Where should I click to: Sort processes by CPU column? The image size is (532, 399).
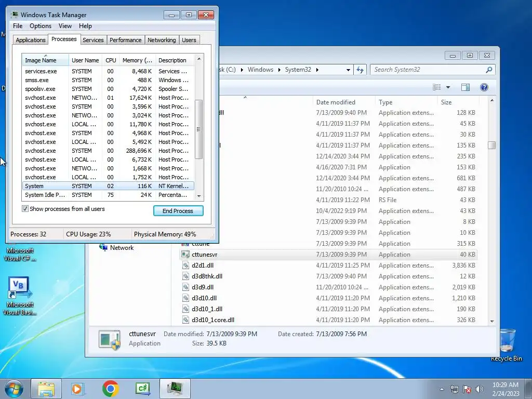pos(111,60)
